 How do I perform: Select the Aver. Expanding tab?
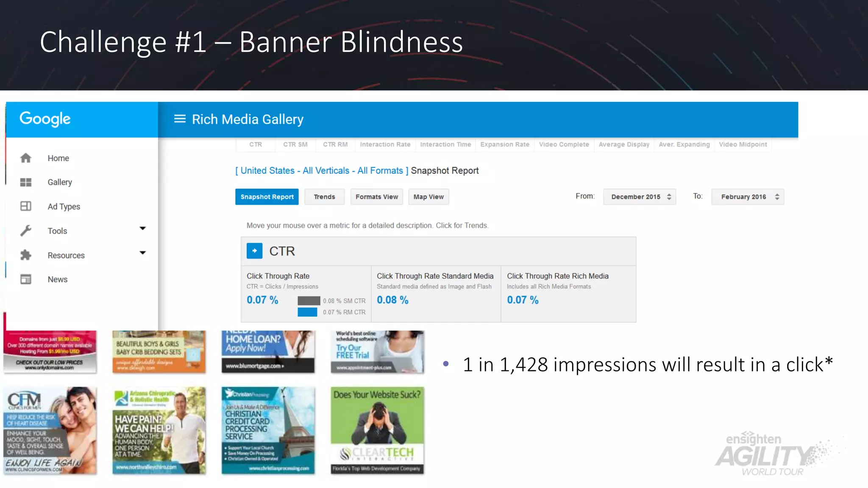[x=684, y=144]
